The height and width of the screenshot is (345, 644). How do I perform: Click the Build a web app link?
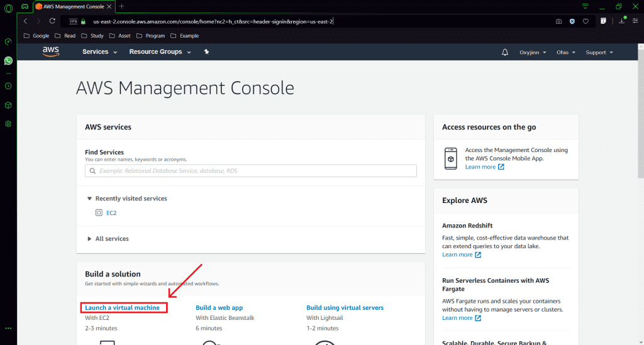coord(219,308)
